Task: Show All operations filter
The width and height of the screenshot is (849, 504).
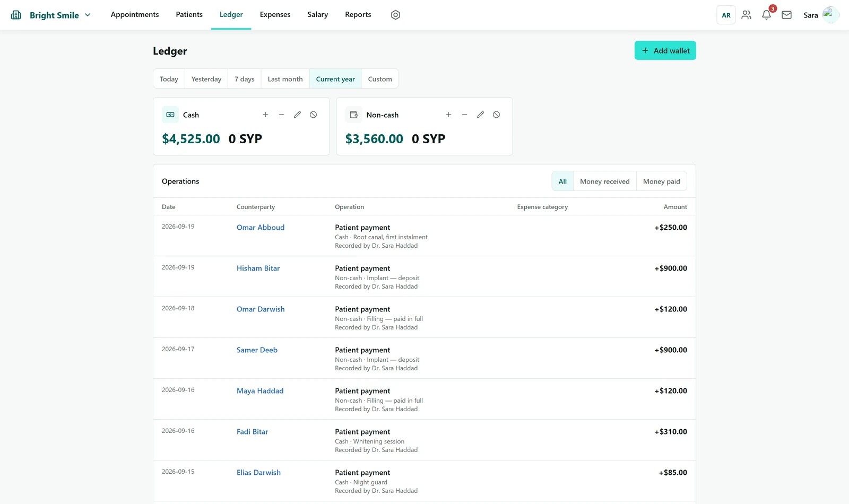Action: pos(562,181)
